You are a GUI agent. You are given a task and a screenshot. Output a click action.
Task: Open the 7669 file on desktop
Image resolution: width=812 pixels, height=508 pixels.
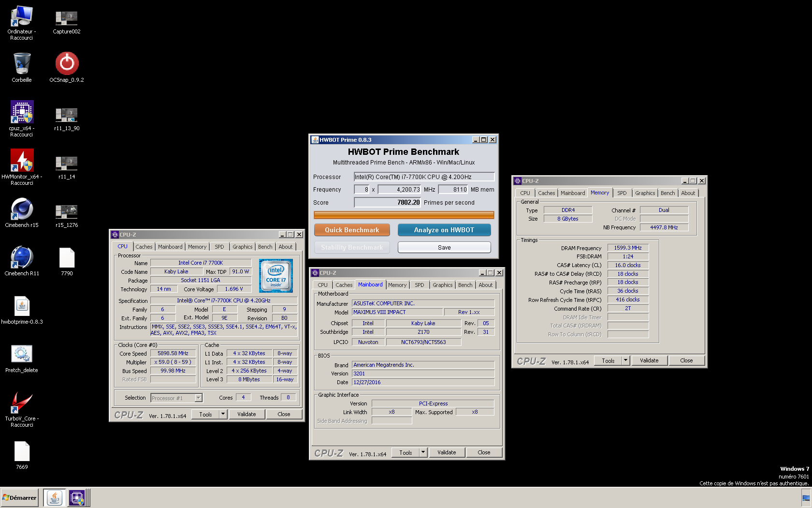tap(22, 455)
